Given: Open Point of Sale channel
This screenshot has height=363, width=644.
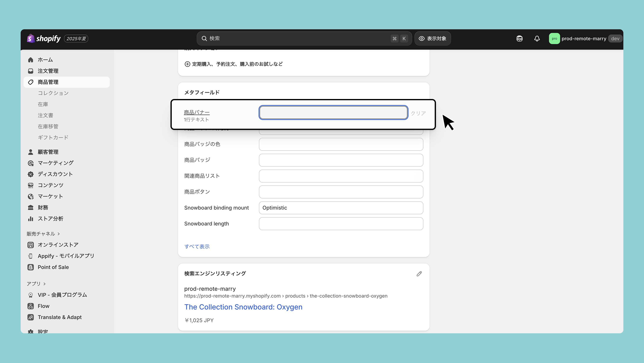Looking at the screenshot, I should click(x=53, y=267).
